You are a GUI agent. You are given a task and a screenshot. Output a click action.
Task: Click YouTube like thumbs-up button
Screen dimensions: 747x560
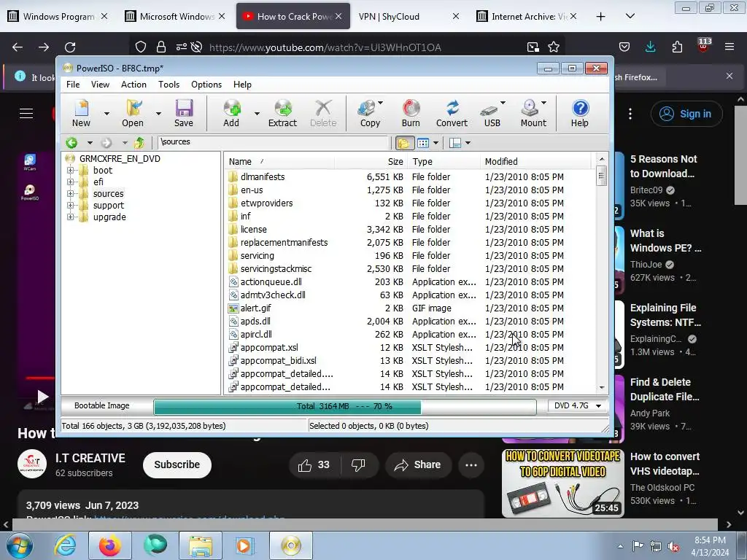tap(314, 464)
